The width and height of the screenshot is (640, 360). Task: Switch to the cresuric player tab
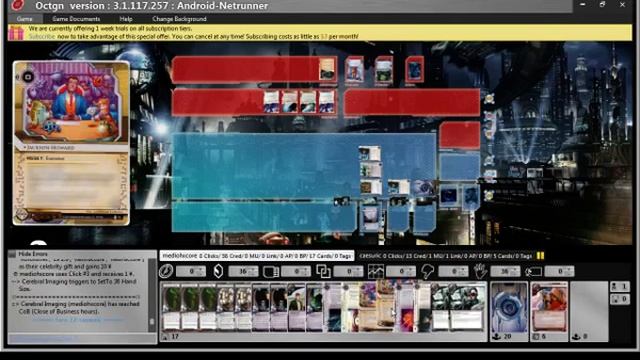tap(445, 256)
